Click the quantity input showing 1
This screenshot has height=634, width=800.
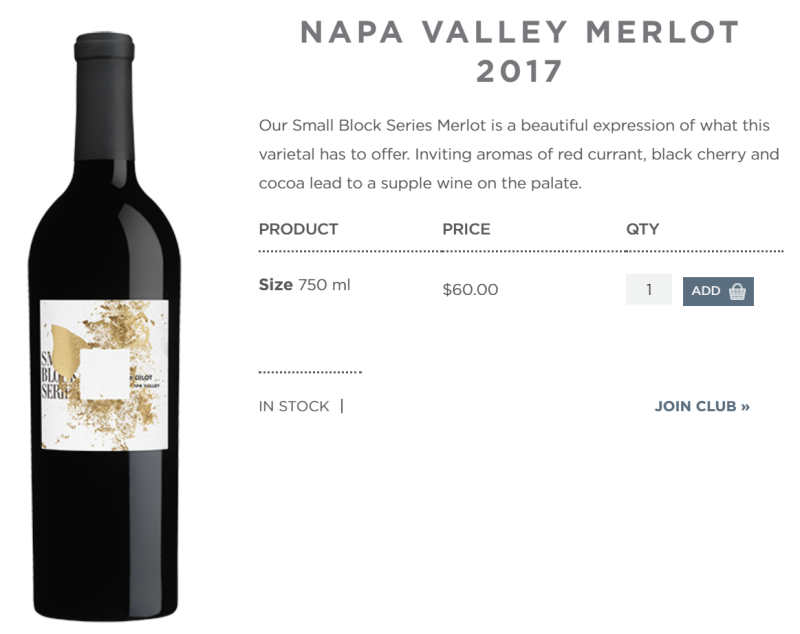pos(648,290)
